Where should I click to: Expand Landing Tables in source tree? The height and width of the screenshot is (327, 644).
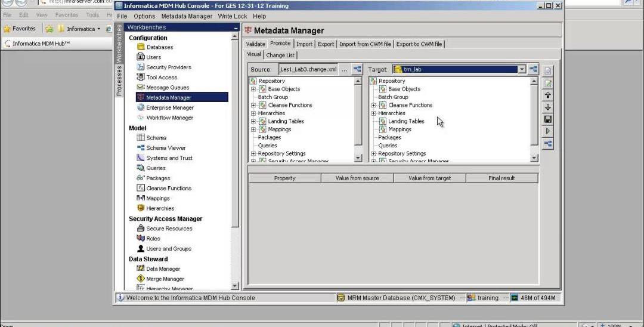(x=253, y=121)
